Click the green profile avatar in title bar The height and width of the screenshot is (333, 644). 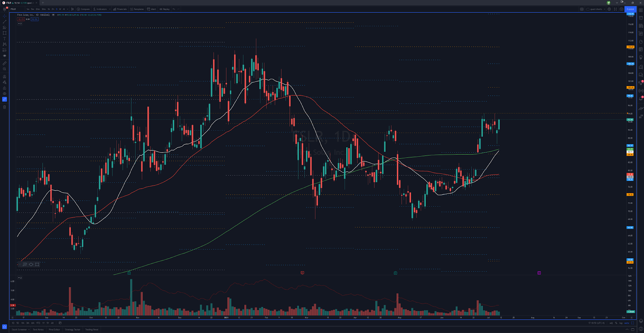pos(609,2)
